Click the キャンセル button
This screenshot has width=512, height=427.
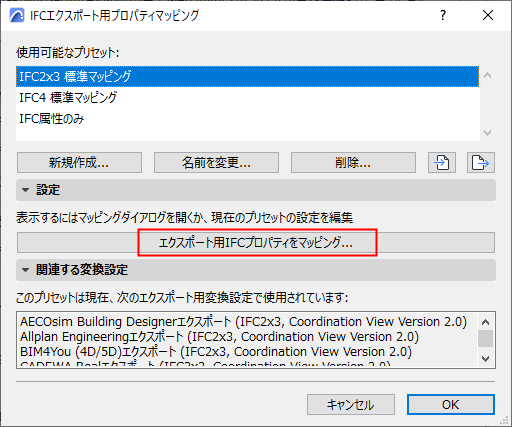(351, 405)
